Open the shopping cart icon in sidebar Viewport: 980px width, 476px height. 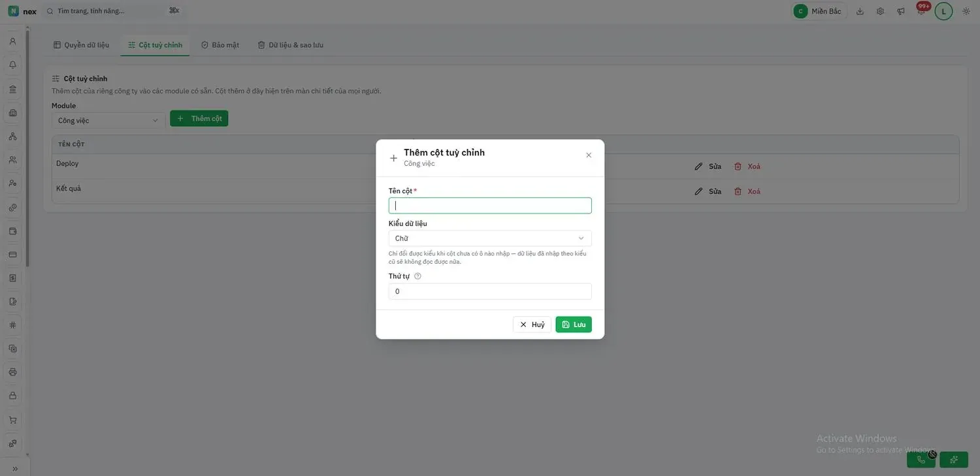click(x=12, y=420)
